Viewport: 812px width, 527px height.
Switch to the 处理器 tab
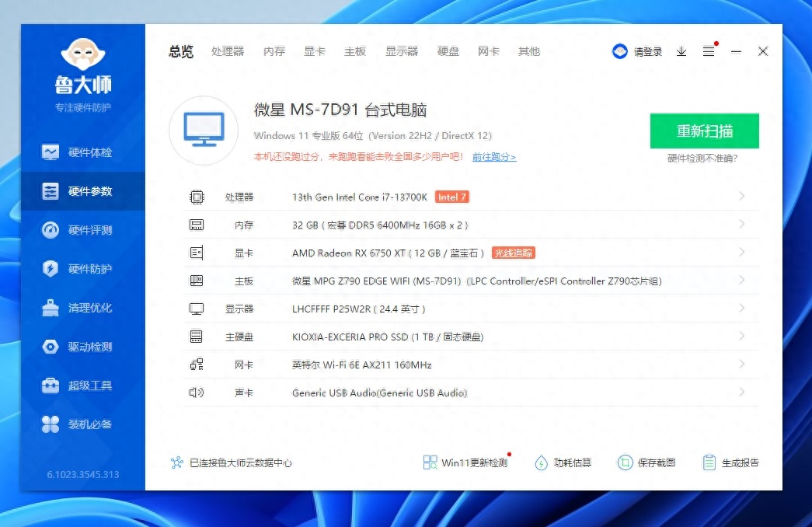pyautogui.click(x=228, y=51)
